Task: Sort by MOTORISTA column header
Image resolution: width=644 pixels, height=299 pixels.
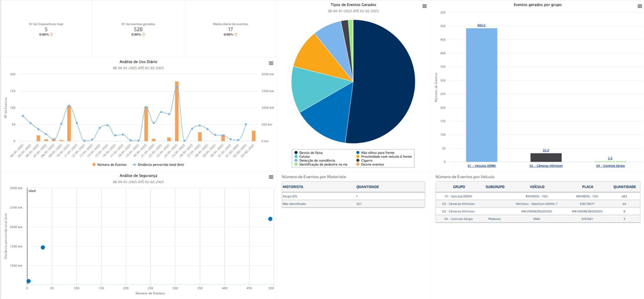Action: tap(293, 187)
